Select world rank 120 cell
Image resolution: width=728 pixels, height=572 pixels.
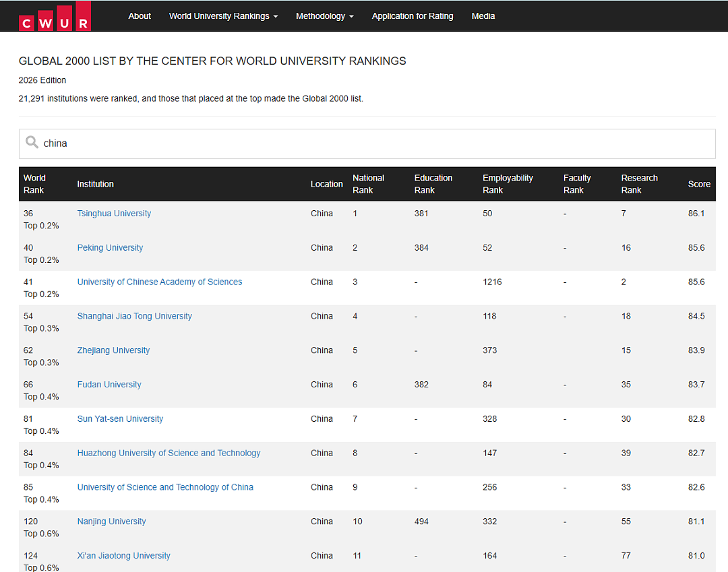click(30, 521)
